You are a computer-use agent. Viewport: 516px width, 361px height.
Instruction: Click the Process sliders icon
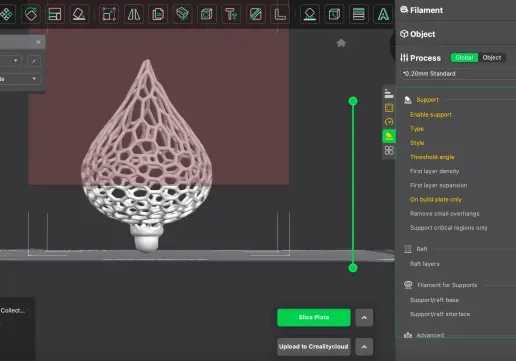404,58
